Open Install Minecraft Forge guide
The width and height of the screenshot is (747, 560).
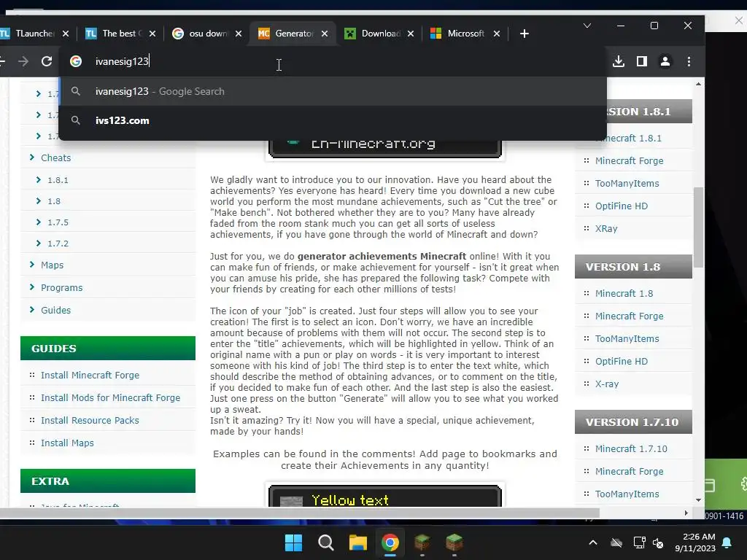[90, 376]
